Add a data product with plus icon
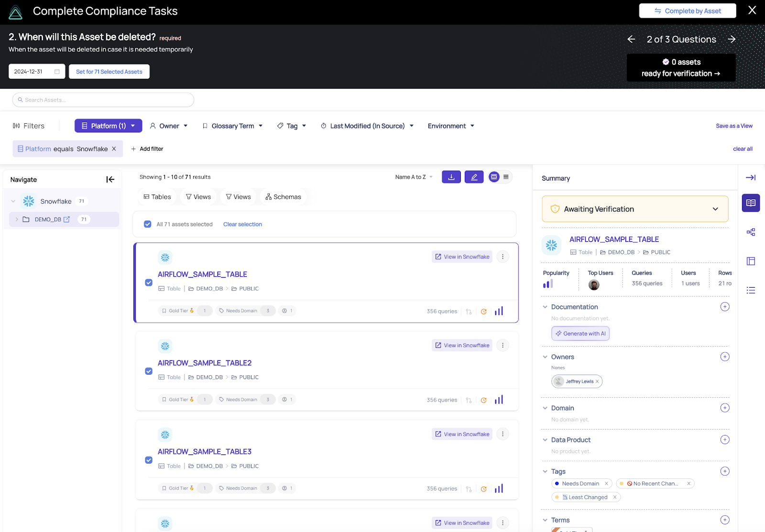765x532 pixels. [x=725, y=440]
